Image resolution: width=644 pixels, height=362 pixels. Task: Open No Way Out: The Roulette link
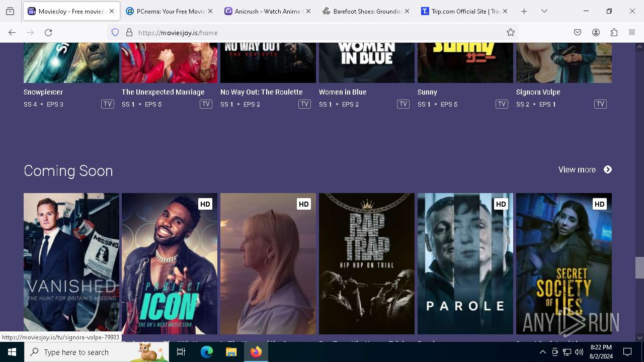262,92
